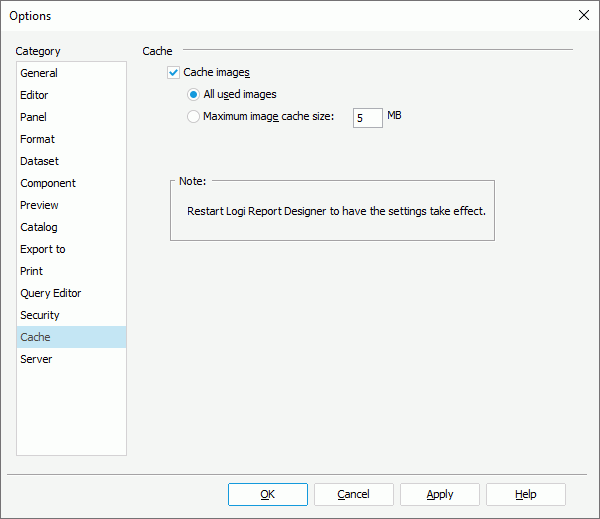Click the Restart Logi Report Designer note text
This screenshot has height=519, width=600.
point(336,211)
